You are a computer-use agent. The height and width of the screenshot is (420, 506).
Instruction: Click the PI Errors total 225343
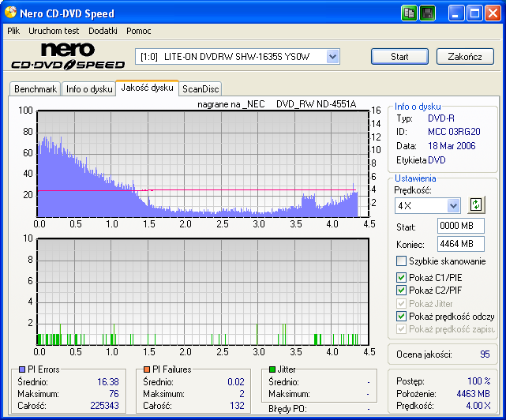point(104,406)
